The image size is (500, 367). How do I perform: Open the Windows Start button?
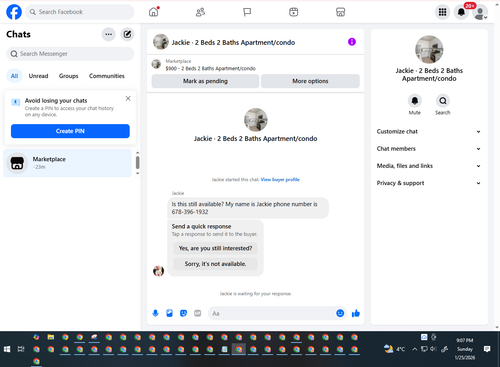pyautogui.click(x=7, y=349)
